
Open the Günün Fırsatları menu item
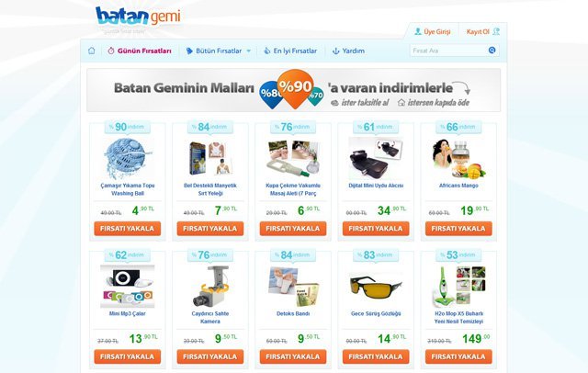point(144,51)
